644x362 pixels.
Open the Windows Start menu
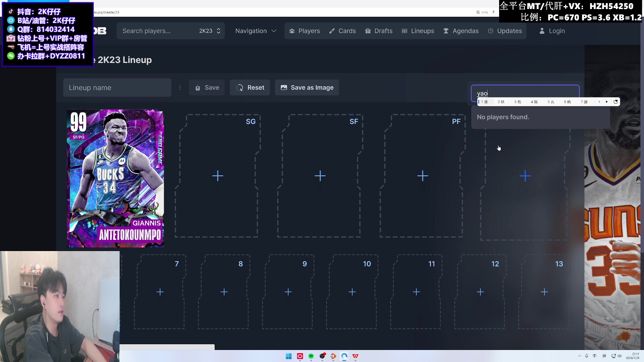click(x=289, y=356)
